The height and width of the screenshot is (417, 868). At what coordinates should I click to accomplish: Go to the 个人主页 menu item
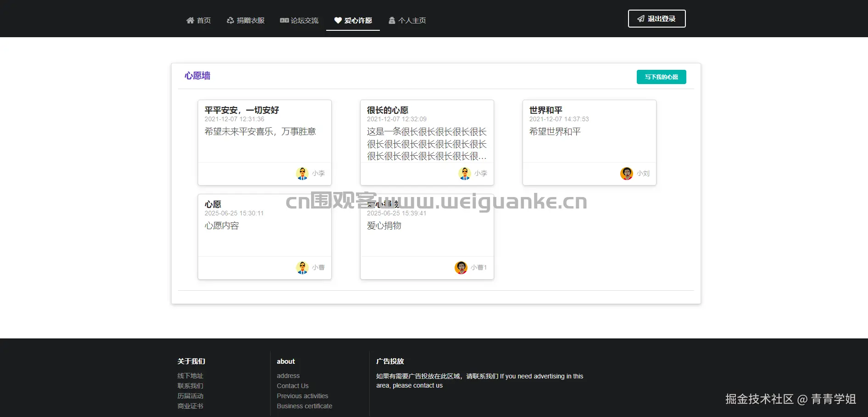pos(407,20)
